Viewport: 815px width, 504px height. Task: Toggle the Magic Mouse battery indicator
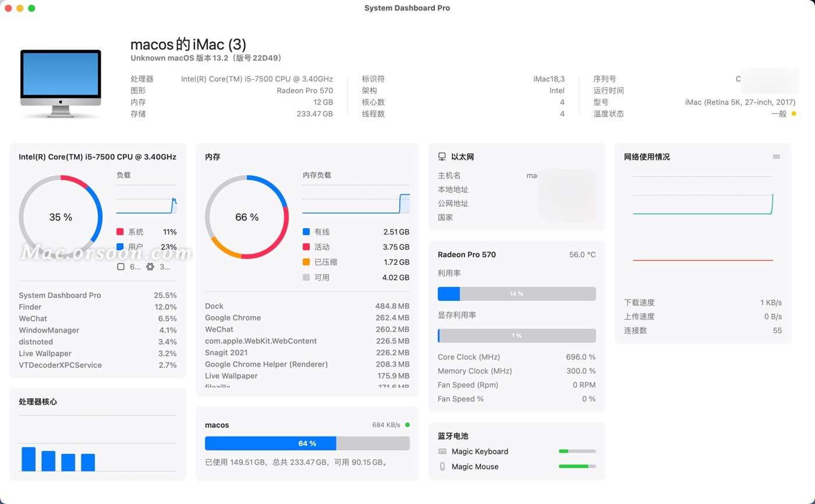click(x=577, y=466)
